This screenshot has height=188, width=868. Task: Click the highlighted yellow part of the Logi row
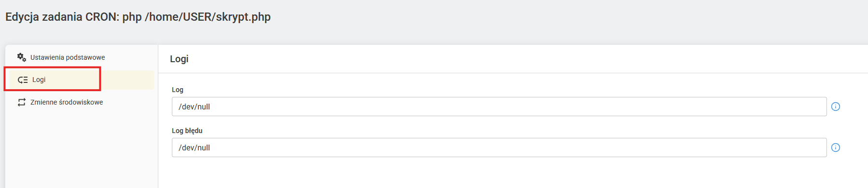(x=127, y=80)
